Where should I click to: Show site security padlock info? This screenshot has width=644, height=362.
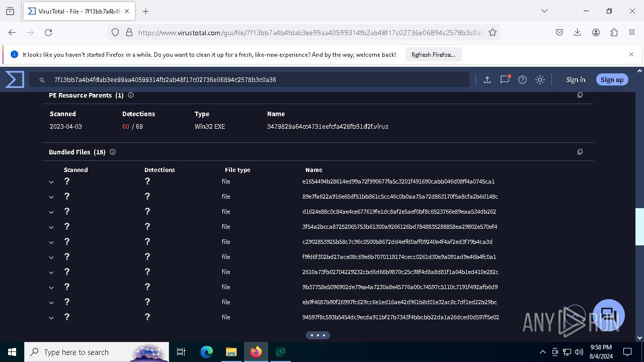[x=129, y=32]
